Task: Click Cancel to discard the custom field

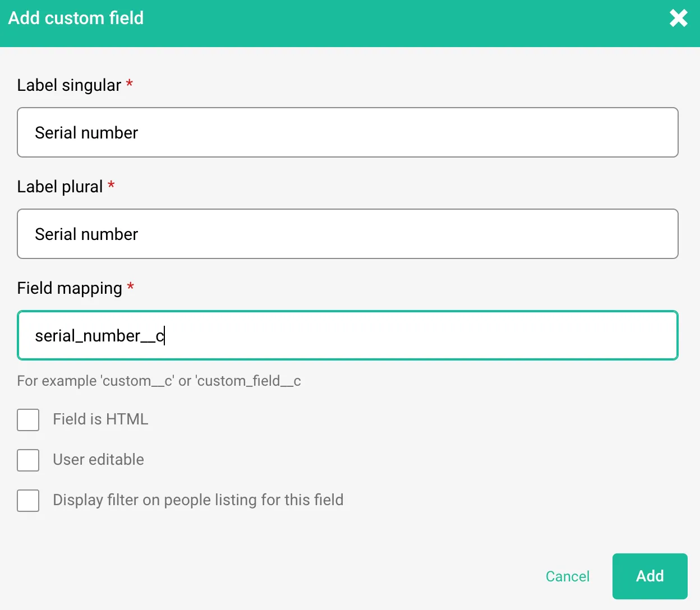Action: point(567,576)
